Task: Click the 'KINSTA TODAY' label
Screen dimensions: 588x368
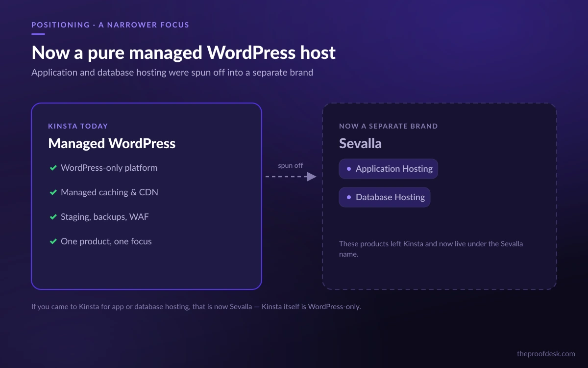Action: tap(78, 126)
